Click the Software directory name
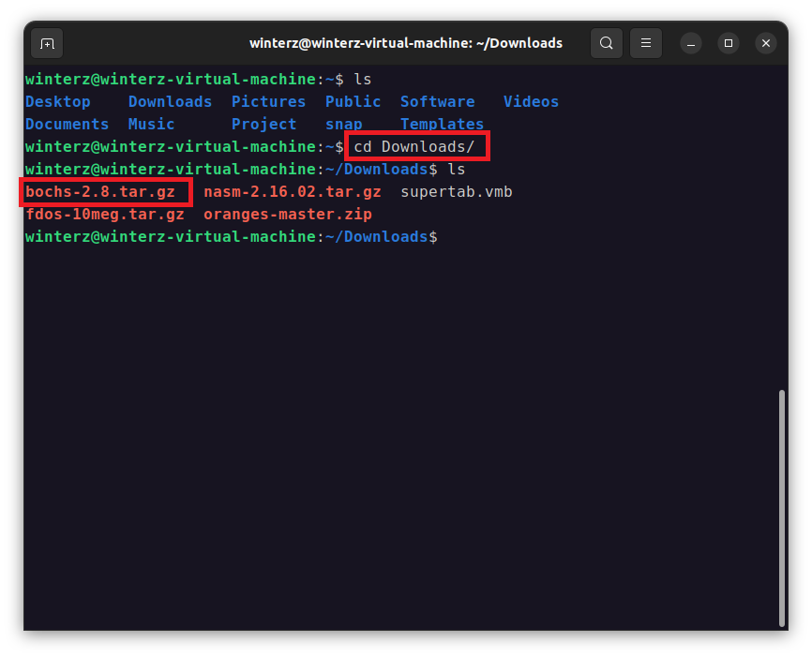 (x=437, y=101)
